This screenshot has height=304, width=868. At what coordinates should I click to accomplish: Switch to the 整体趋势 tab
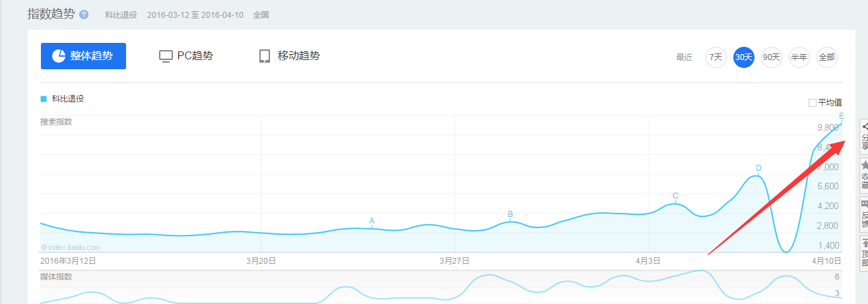(83, 56)
